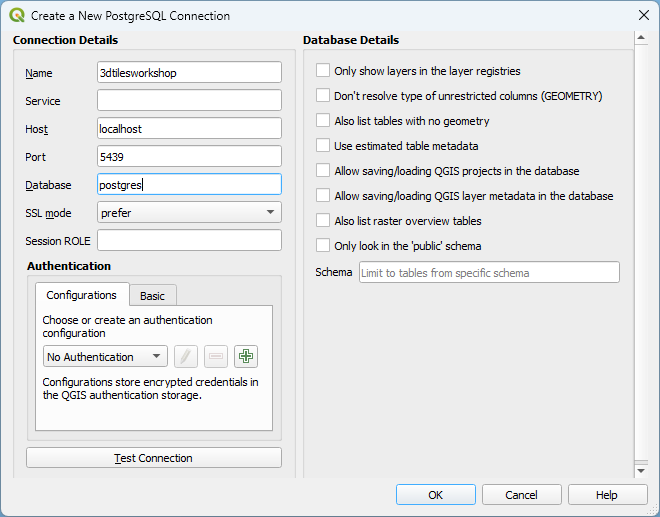Viewport: 660px width, 517px height.
Task: Click the Port field showing 5439
Action: [x=189, y=156]
